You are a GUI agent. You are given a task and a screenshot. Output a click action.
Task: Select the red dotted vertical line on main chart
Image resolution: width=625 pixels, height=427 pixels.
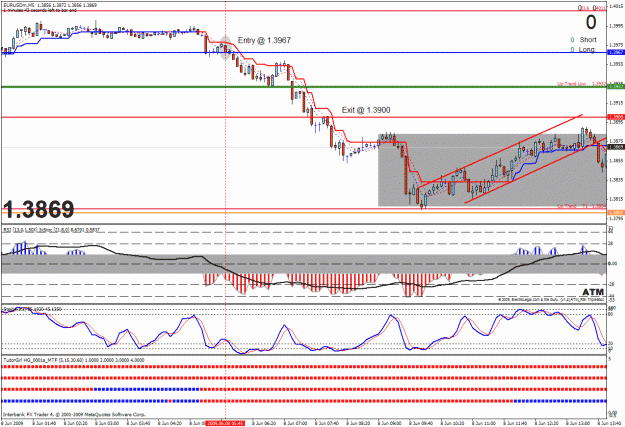[226, 112]
